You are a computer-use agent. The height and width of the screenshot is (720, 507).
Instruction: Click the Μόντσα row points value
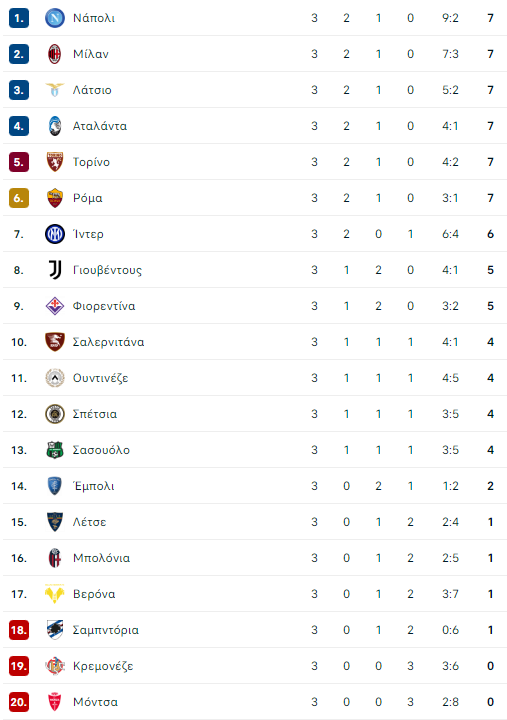(x=490, y=702)
